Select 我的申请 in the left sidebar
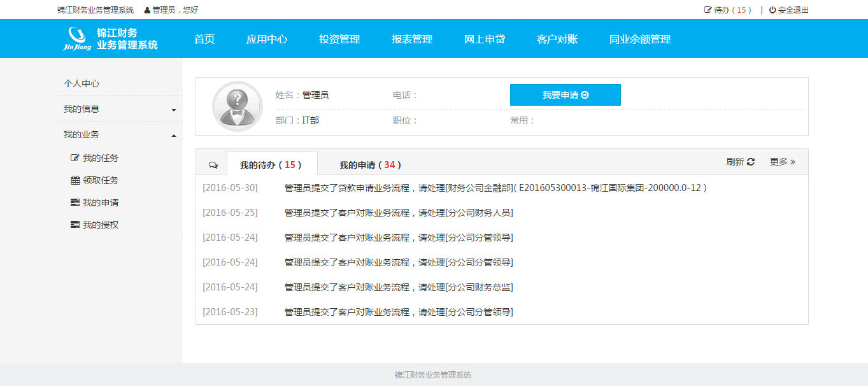Image resolution: width=868 pixels, height=391 pixels. point(100,203)
